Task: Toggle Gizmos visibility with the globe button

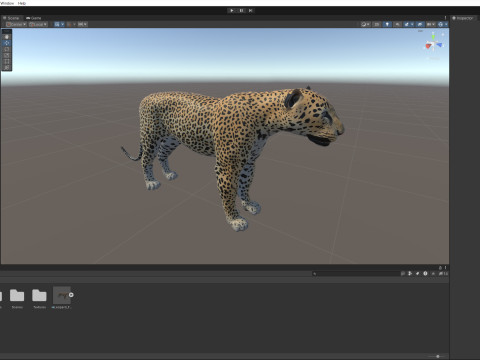Action: [440, 24]
